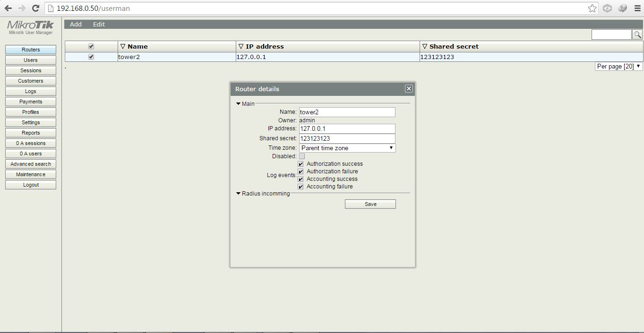The width and height of the screenshot is (644, 333).
Task: Click the router Name input field
Action: [x=347, y=112]
